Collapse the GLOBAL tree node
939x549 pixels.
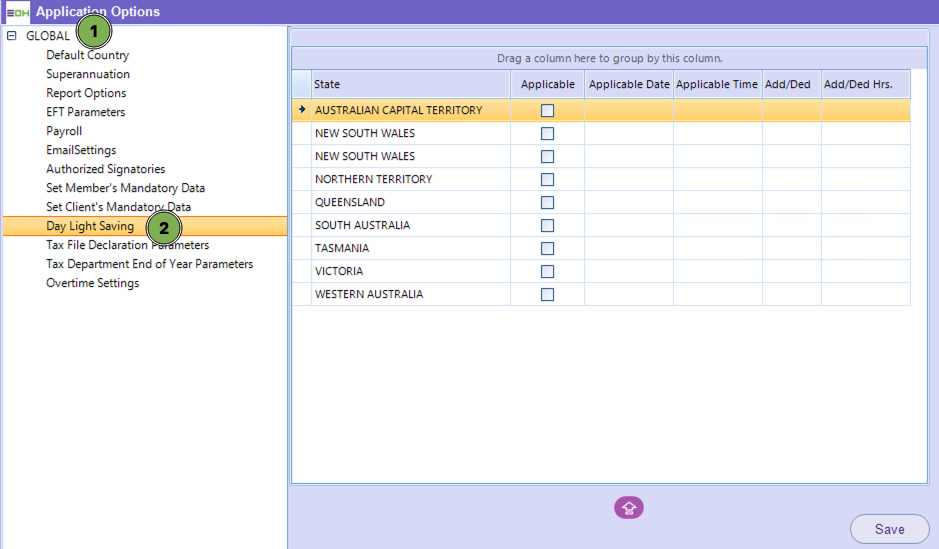(12, 36)
